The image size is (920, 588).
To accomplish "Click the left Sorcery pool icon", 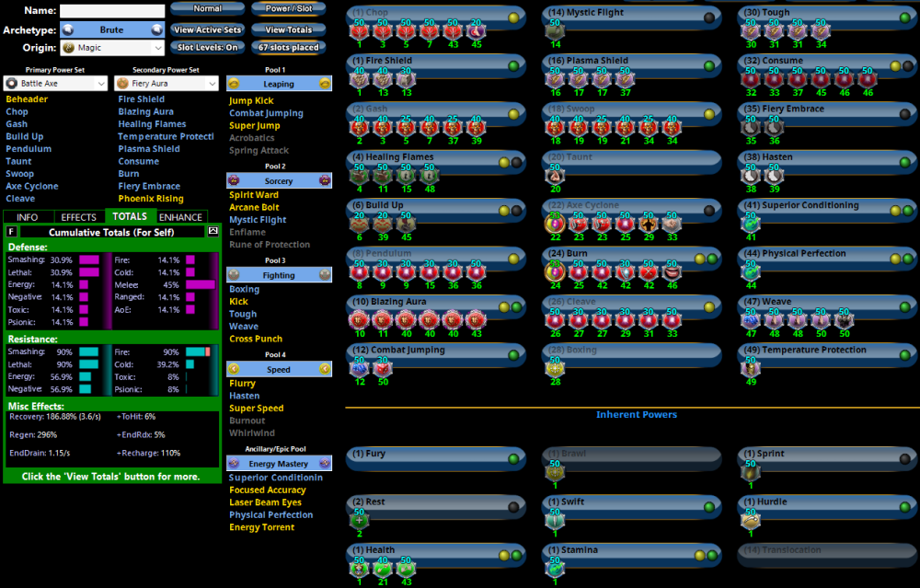I will pos(234,181).
